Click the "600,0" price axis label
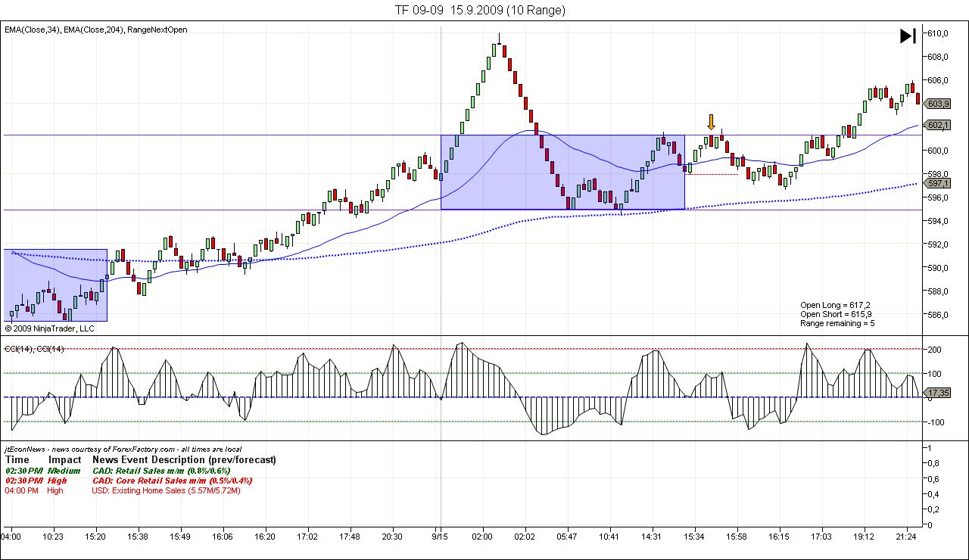Viewport: 969px width, 560px height. click(938, 151)
